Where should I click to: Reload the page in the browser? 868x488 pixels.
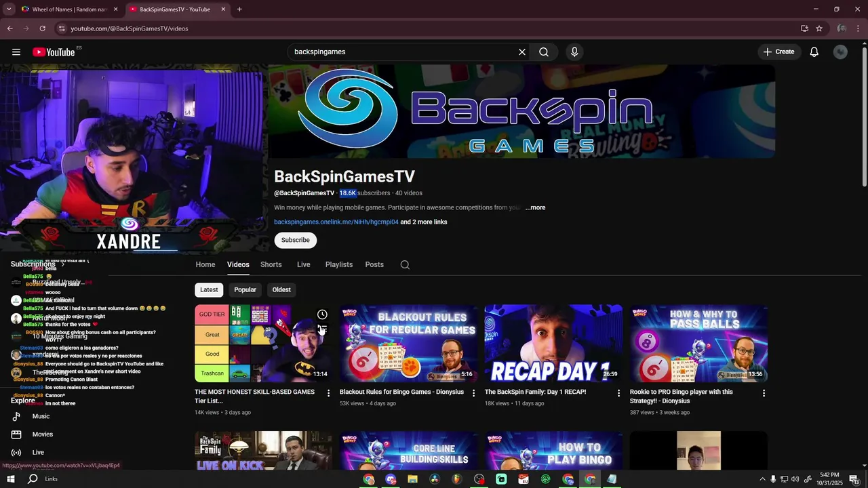pos(42,28)
